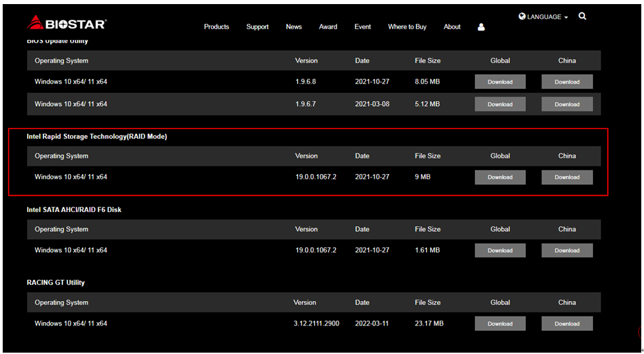The image size is (644, 354).
Task: Click the BIOSTAR logo
Action: click(67, 23)
